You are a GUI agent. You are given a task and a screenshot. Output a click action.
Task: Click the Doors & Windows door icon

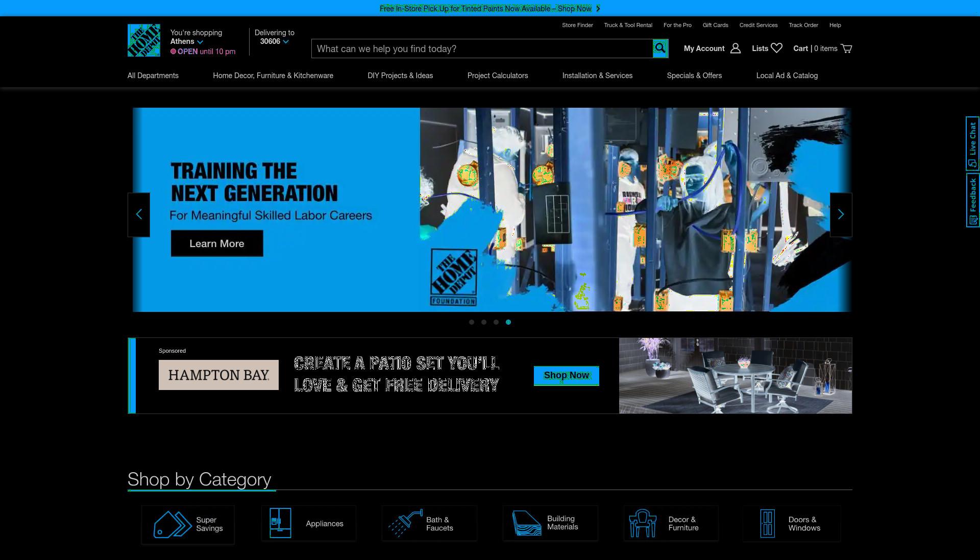767,523
